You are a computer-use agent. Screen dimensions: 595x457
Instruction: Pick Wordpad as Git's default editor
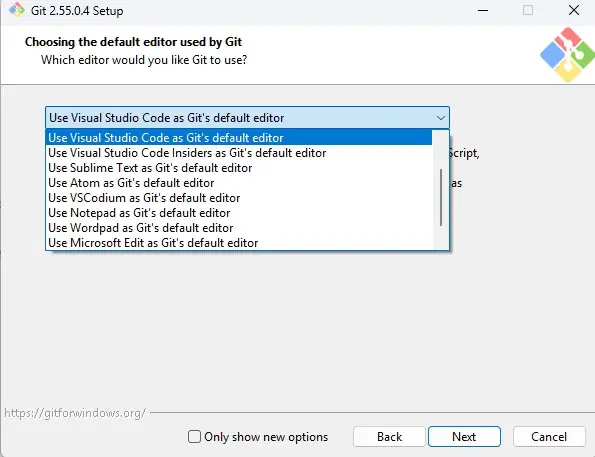239,228
